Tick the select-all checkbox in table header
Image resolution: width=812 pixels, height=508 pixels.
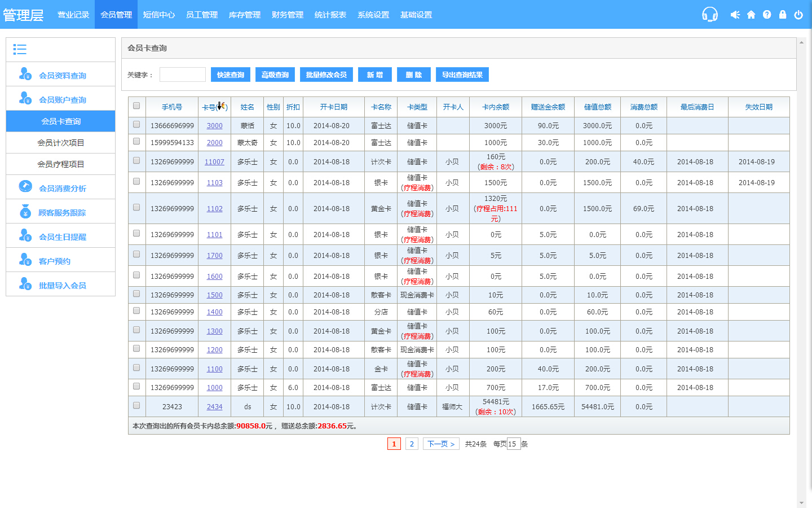[x=136, y=106]
